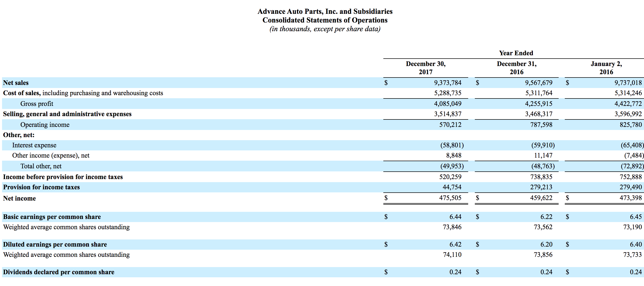This screenshot has height=286, width=644.
Task: Select net sales value 9,567,679
Action: (539, 83)
